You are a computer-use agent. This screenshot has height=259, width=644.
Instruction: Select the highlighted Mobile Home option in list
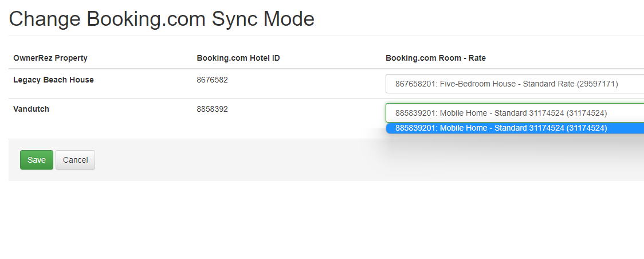tap(501, 128)
